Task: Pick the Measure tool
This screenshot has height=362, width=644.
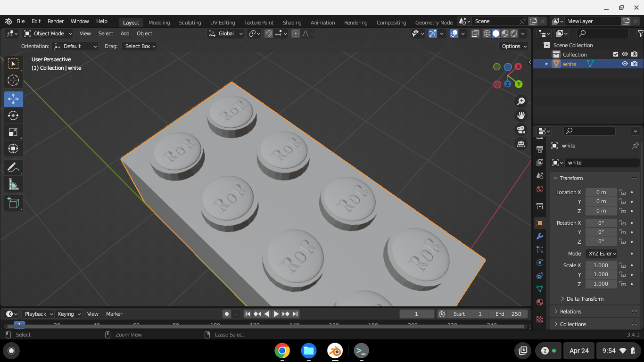Action: (13, 184)
